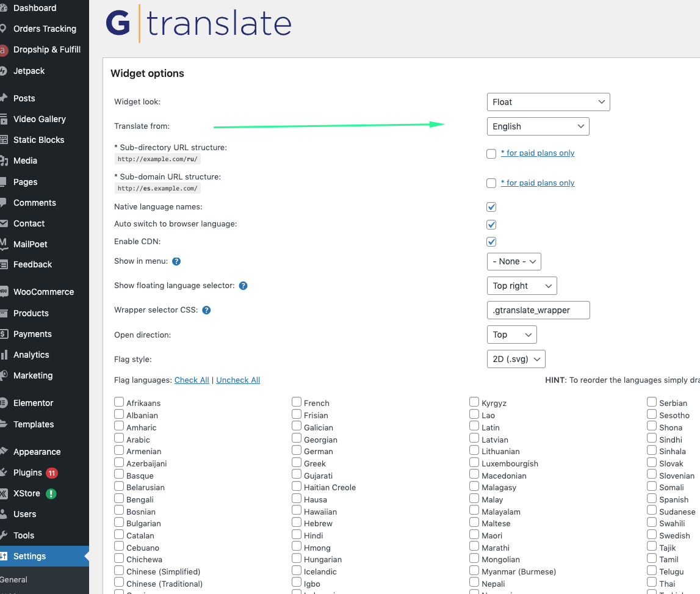Open the Open direction dropdown
The width and height of the screenshot is (700, 594).
coord(511,335)
